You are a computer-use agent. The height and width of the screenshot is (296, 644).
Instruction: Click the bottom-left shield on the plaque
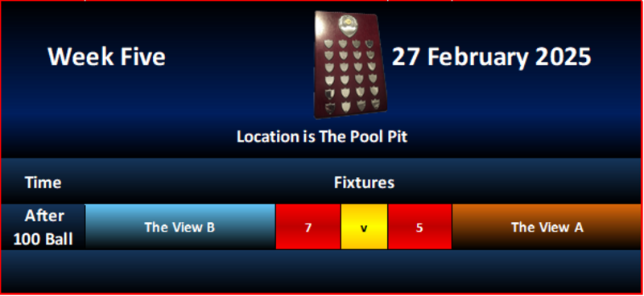pos(329,109)
